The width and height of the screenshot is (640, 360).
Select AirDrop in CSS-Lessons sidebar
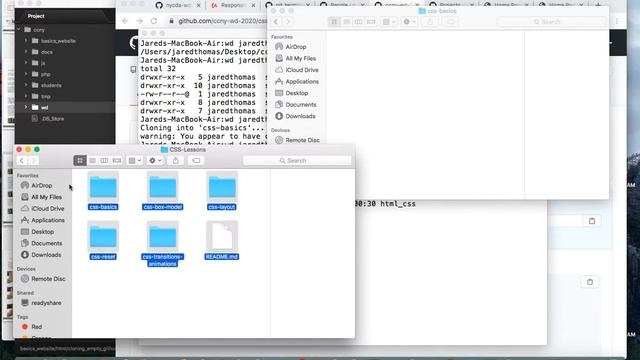[42, 185]
